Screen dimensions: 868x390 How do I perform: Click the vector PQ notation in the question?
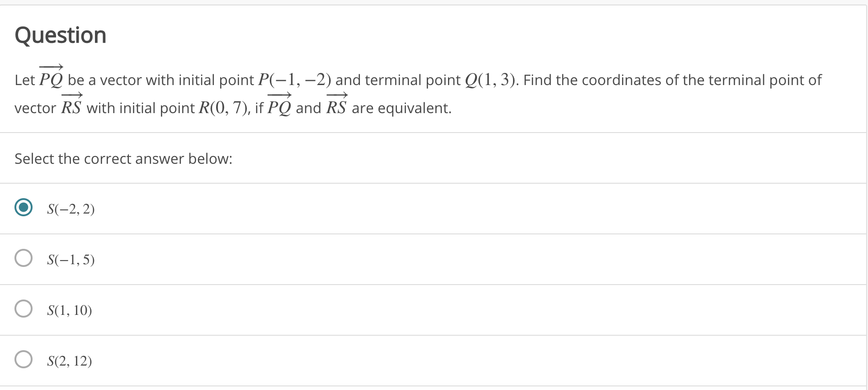pos(52,78)
